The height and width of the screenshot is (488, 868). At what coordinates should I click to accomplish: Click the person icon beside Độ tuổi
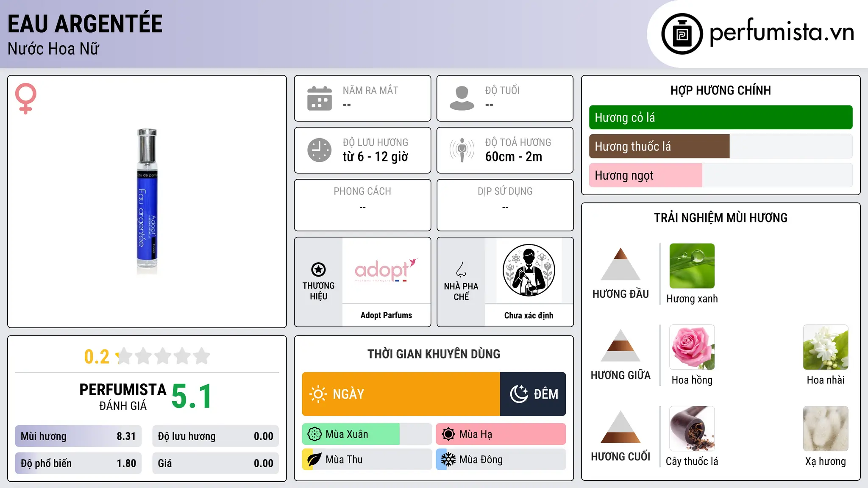[462, 98]
